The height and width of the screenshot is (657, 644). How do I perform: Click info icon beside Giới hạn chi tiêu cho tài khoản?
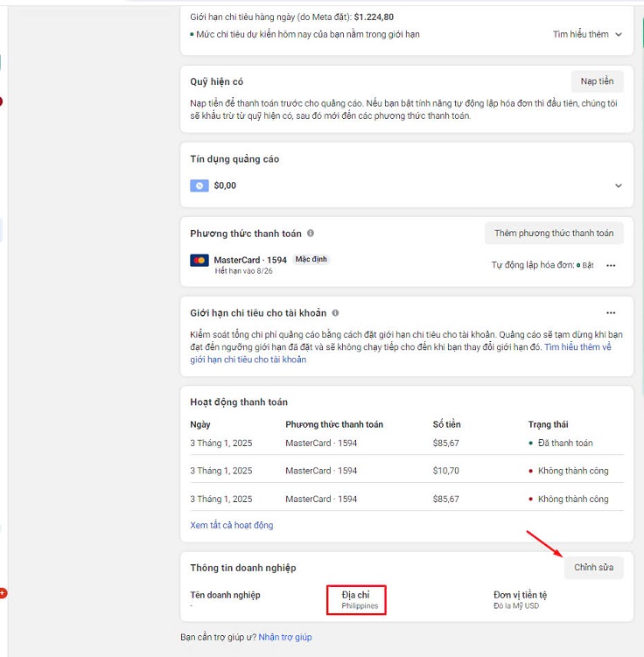point(335,312)
